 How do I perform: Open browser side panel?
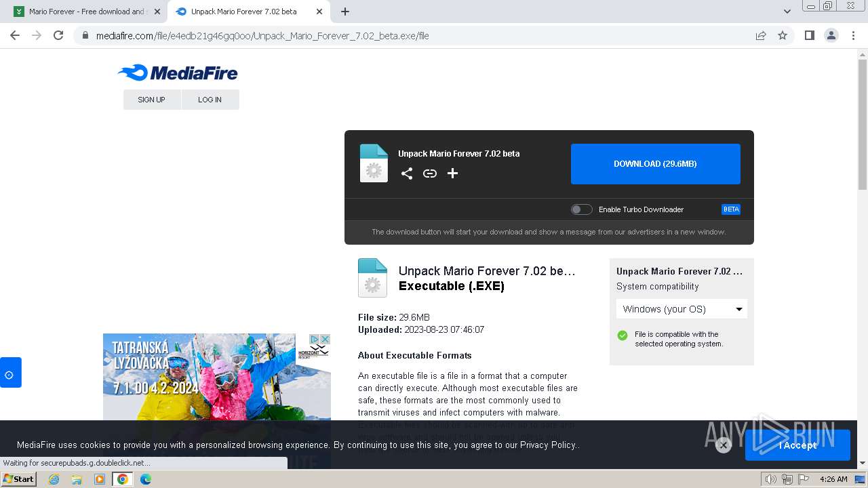809,35
